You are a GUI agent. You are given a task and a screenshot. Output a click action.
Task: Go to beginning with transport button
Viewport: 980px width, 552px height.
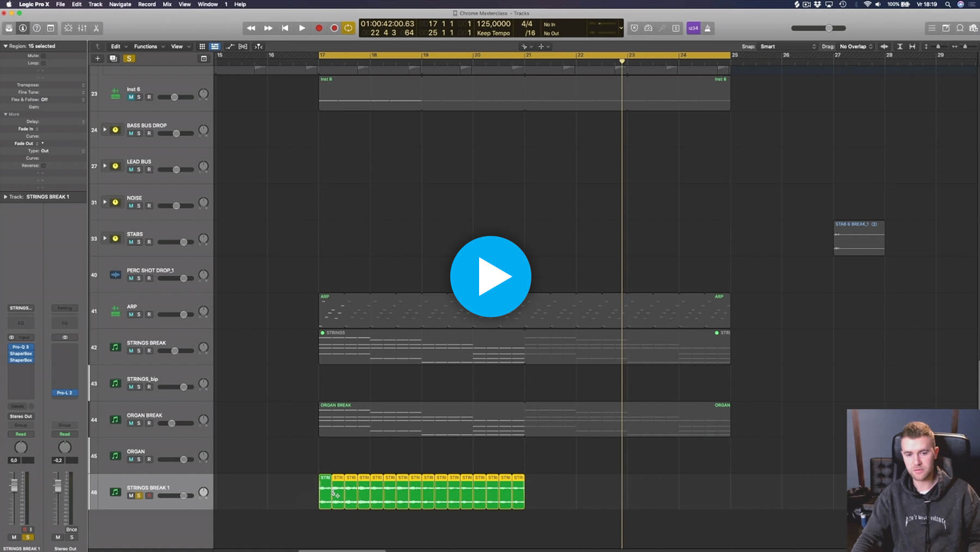coord(285,28)
